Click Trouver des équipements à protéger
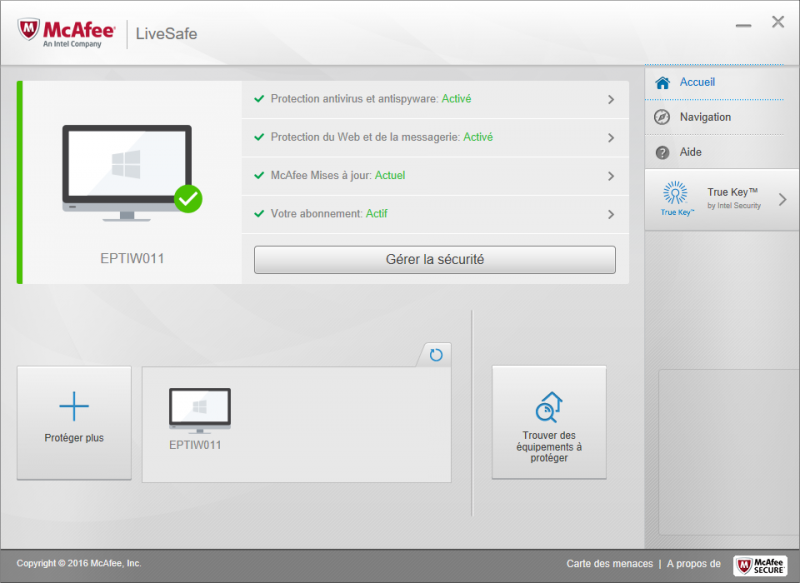This screenshot has width=800, height=583. [548, 422]
